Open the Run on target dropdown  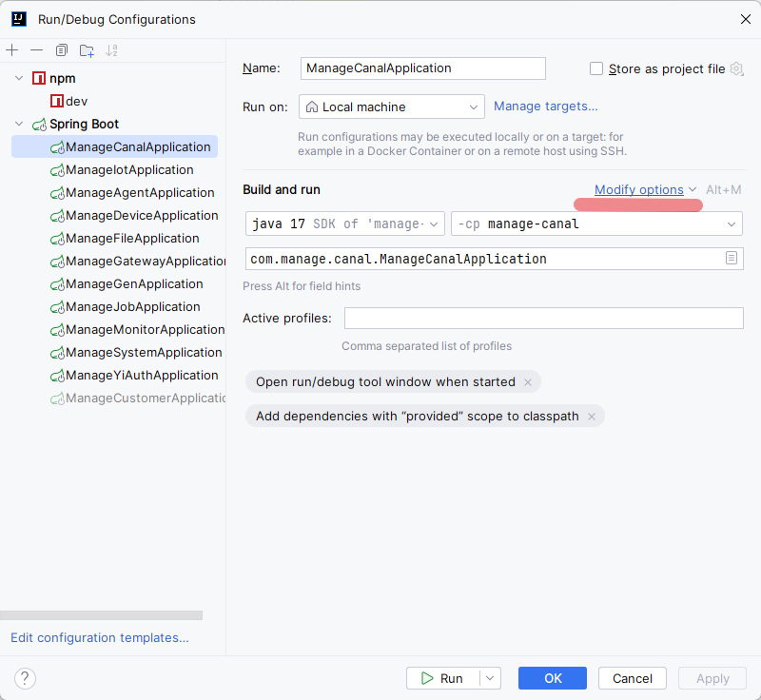click(x=392, y=107)
